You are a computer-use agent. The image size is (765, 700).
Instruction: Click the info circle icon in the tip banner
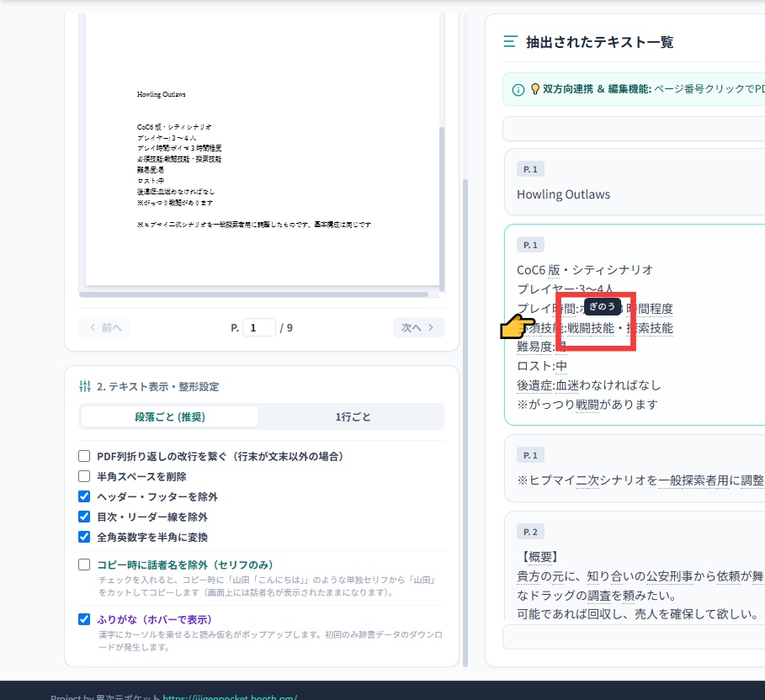pyautogui.click(x=518, y=90)
